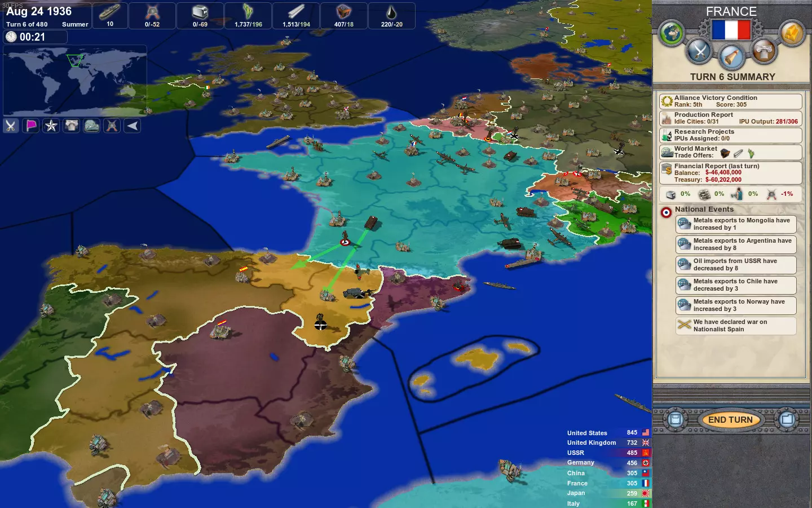Toggle the helmet map filter under minimap
Screen dimensions: 812x508
pyautogui.click(x=112, y=125)
